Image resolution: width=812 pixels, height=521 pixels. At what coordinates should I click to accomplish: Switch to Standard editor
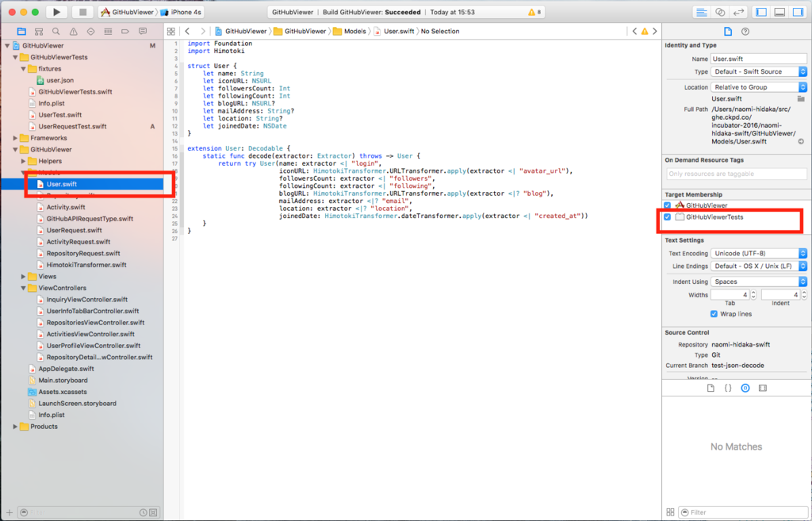(x=702, y=12)
